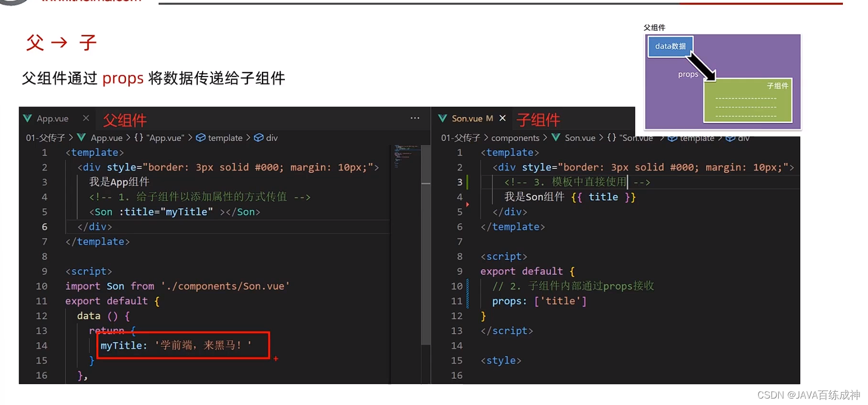The height and width of the screenshot is (405, 868).
Task: Open 01-父传子 folder breadcrumb in App.vue editor
Action: point(45,137)
